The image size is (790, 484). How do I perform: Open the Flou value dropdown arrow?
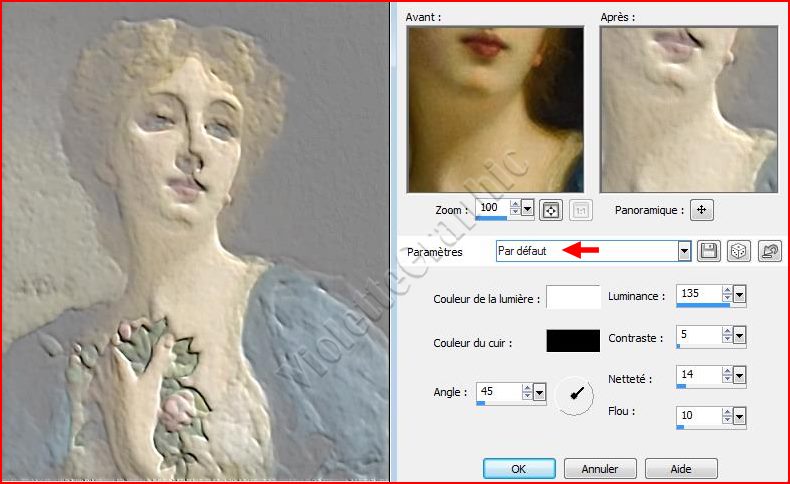740,415
